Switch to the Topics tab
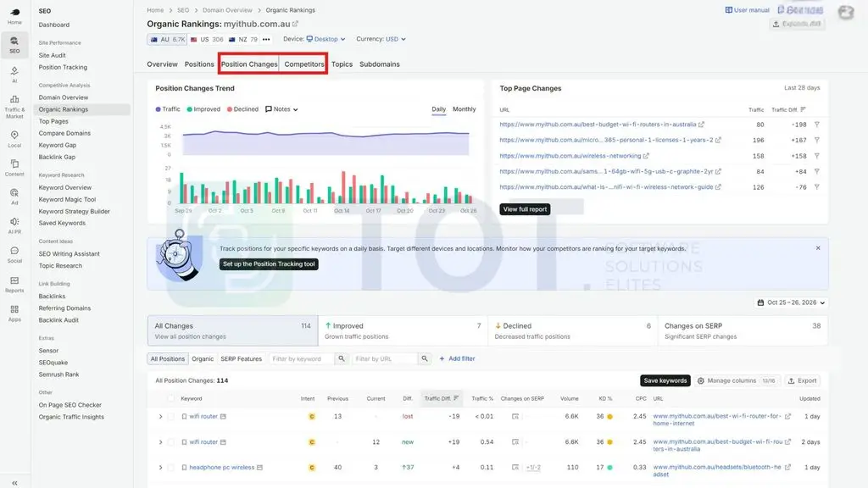868x488 pixels. pyautogui.click(x=342, y=64)
